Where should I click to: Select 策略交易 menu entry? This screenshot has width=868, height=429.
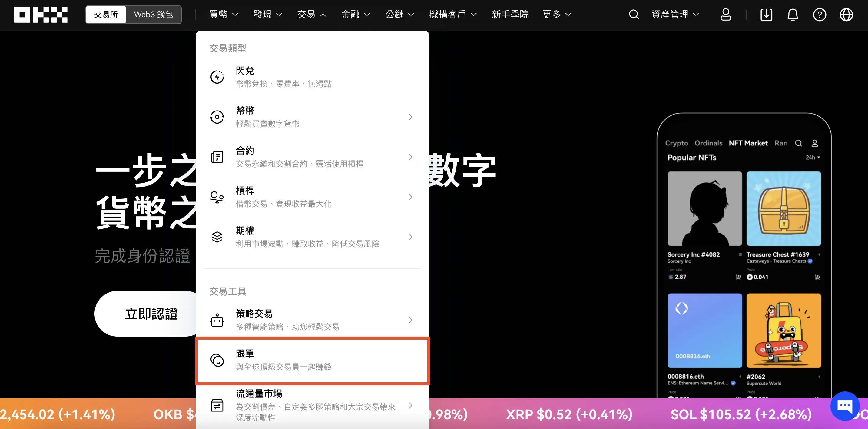312,320
